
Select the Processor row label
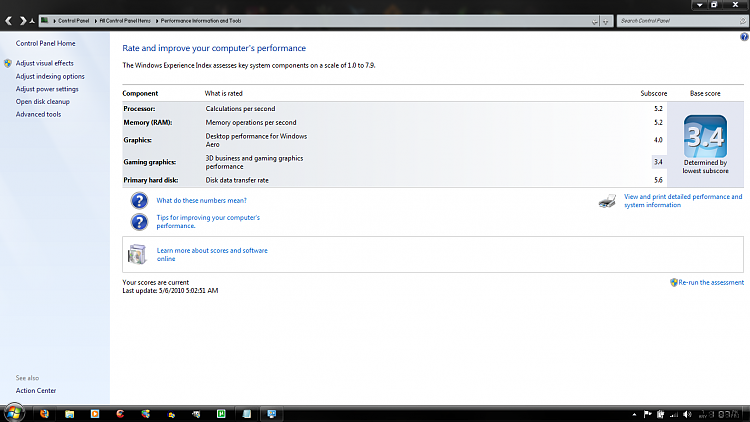coord(139,109)
